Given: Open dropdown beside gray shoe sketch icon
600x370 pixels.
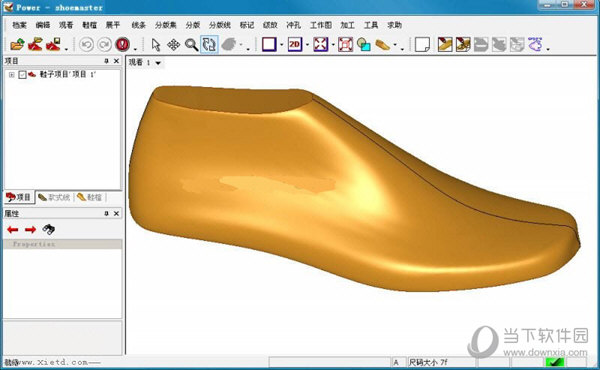Looking at the screenshot, I should coord(241,45).
